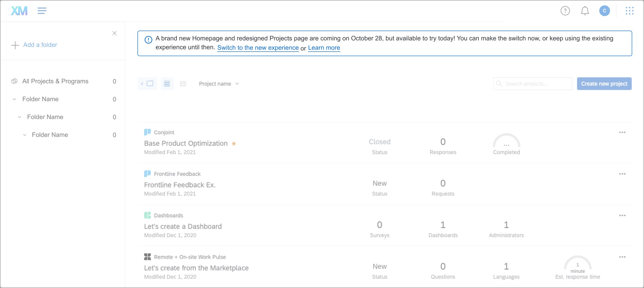This screenshot has width=644, height=288.
Task: Switch to compact bulleted list view
Action: (183, 84)
